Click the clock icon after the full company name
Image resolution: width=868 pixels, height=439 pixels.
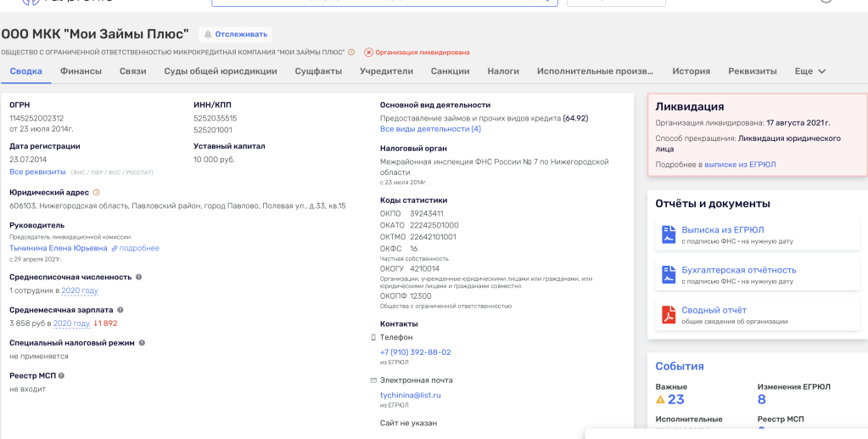[x=351, y=53]
